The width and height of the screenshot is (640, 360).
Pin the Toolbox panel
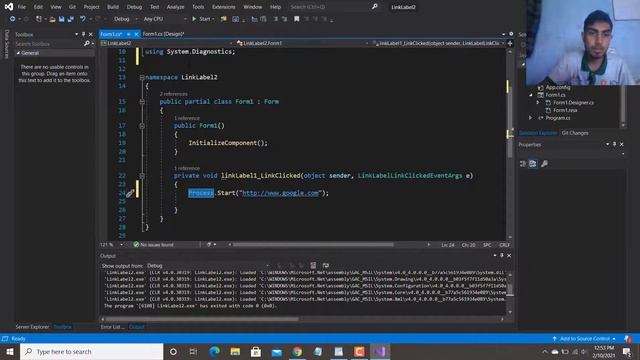pos(84,34)
